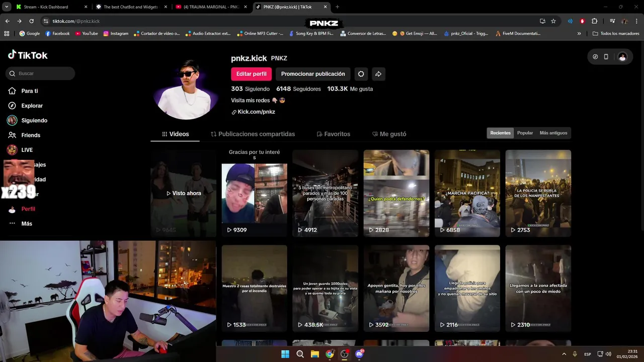Go back in the browser
Image resolution: width=644 pixels, height=362 pixels.
[7, 21]
